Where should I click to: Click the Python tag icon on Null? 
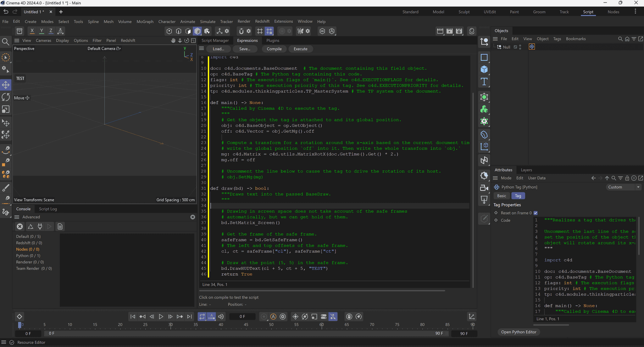(x=532, y=47)
